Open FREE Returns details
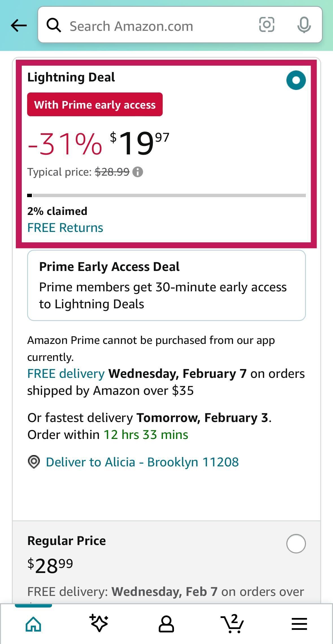This screenshot has width=333, height=644. point(65,227)
